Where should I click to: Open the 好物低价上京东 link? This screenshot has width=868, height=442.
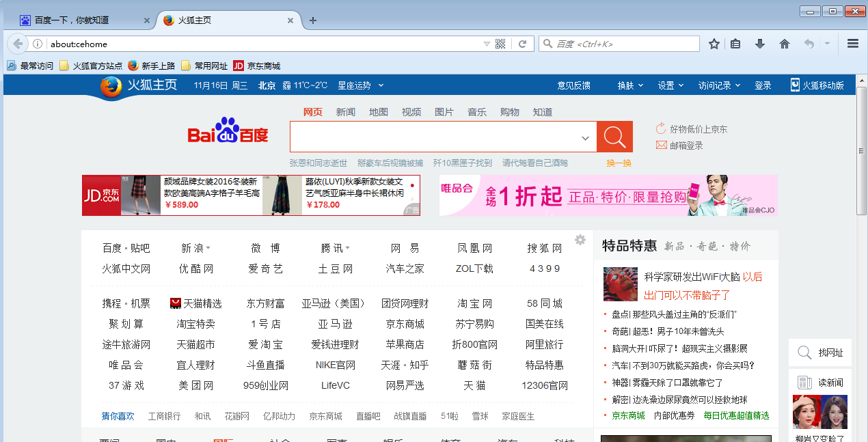pyautogui.click(x=692, y=129)
